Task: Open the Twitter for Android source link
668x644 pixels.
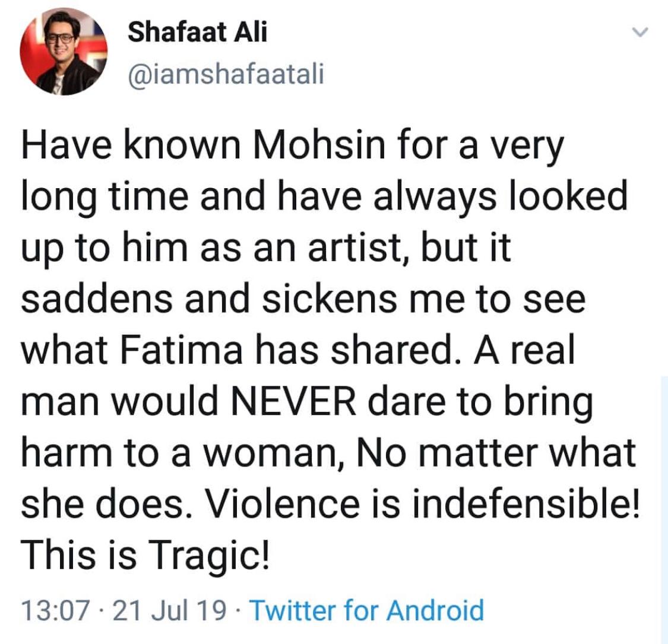Action: pos(366,610)
